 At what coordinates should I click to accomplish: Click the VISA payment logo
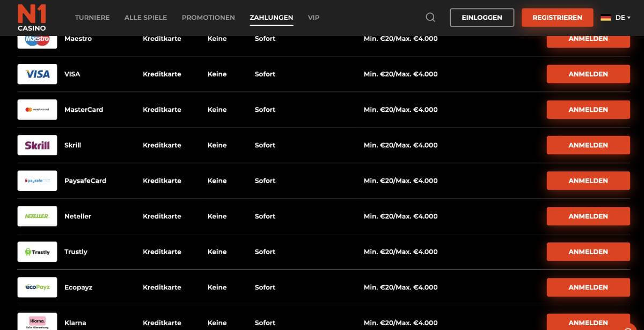pyautogui.click(x=37, y=74)
